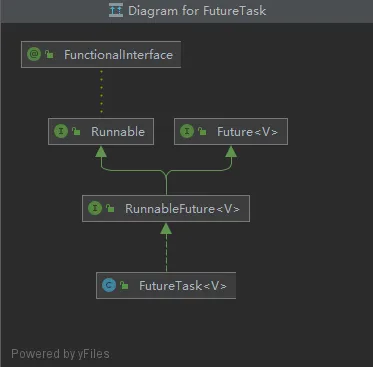Select the FunctionalInterface label text
The image size is (373, 367).
pyautogui.click(x=118, y=55)
